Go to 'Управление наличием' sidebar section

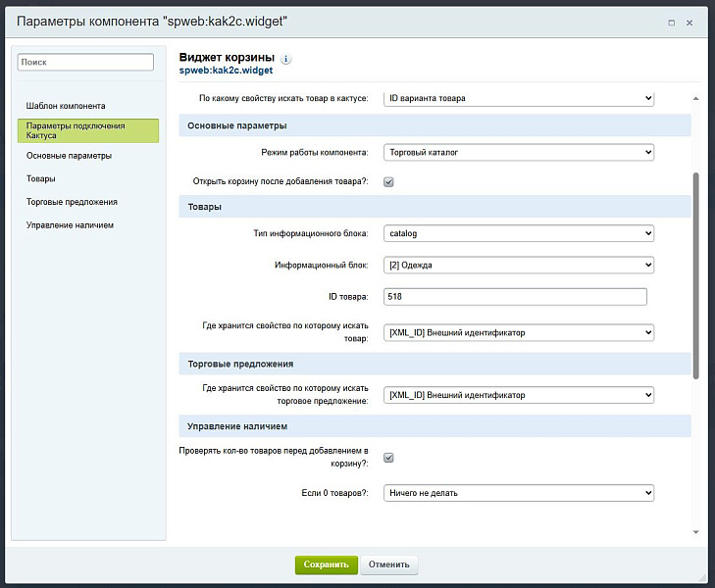70,225
